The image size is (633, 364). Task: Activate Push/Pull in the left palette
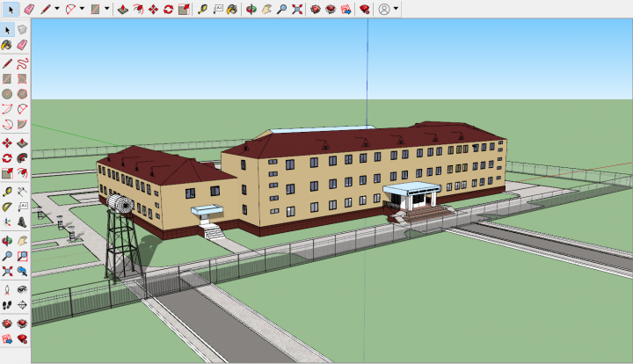point(22,142)
